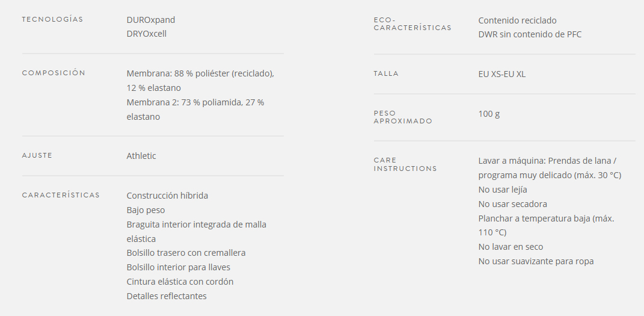644x316 pixels.
Task: Click the CARACTERÍSTICAS heading
Action: [61, 195]
